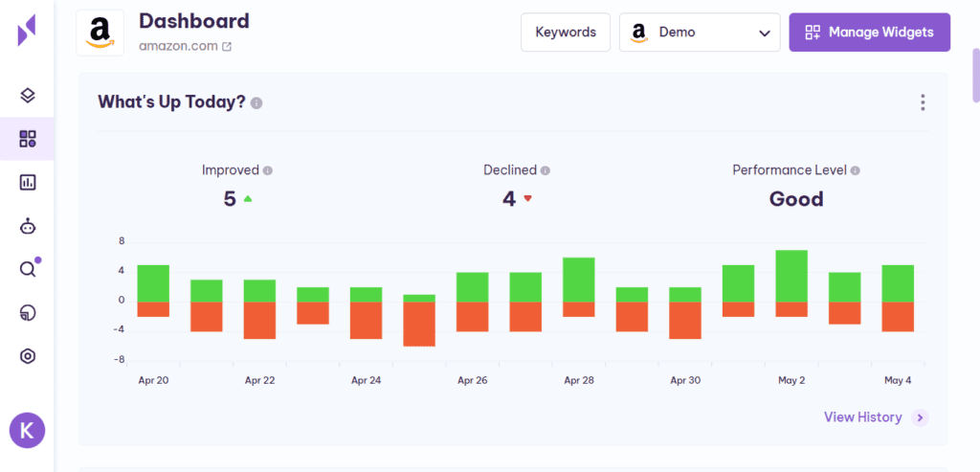This screenshot has height=472, width=980.
Task: Open the layers stack sidebar icon
Action: (28, 95)
